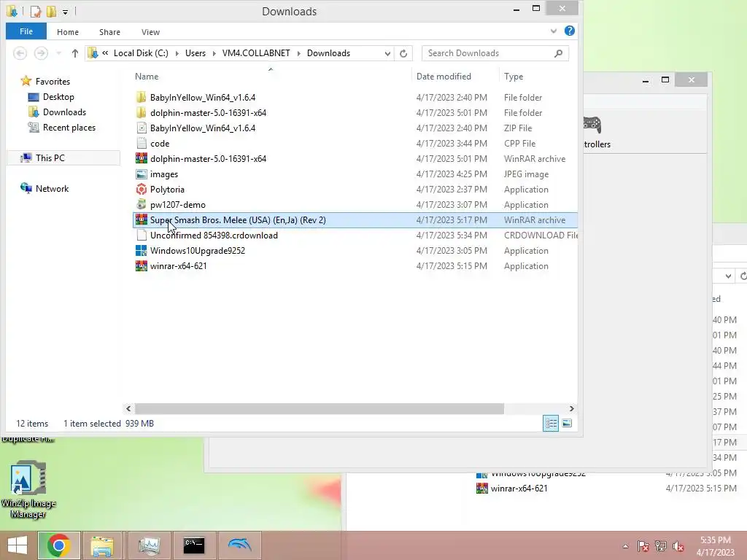Screen dimensions: 747x560
Task: Select the Polytoria application icon
Action: pos(141,190)
